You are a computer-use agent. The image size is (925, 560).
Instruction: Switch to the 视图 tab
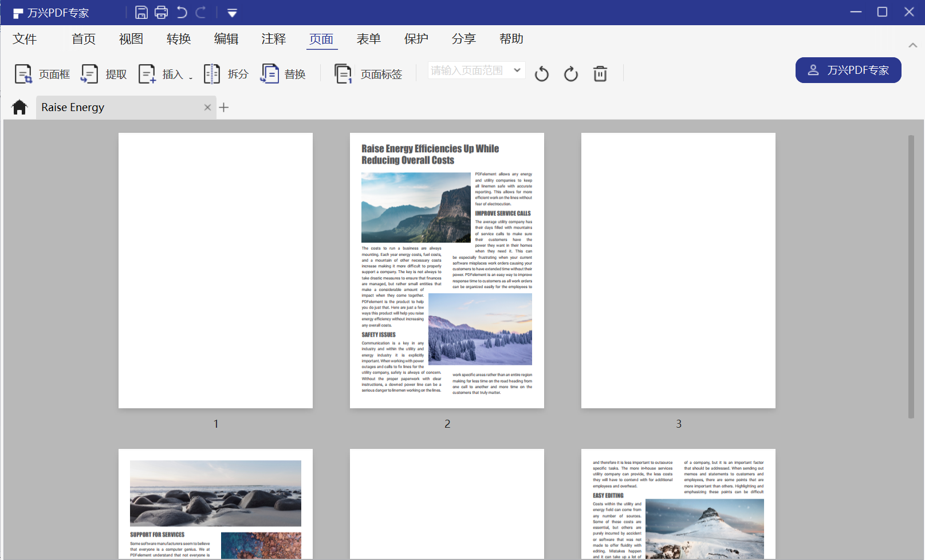point(131,38)
